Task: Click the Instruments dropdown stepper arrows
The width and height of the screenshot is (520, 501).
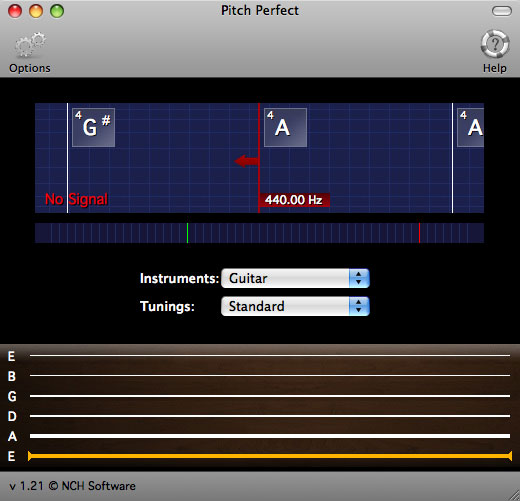Action: 359,278
